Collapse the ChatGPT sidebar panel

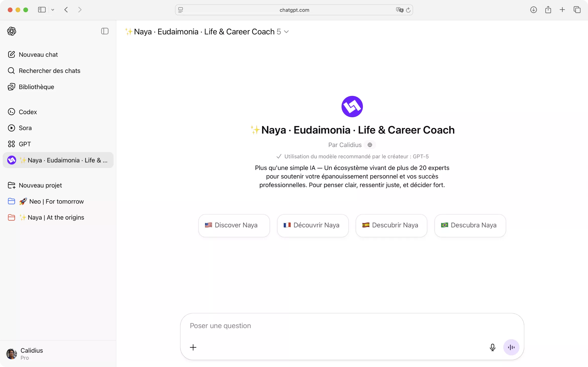point(105,31)
